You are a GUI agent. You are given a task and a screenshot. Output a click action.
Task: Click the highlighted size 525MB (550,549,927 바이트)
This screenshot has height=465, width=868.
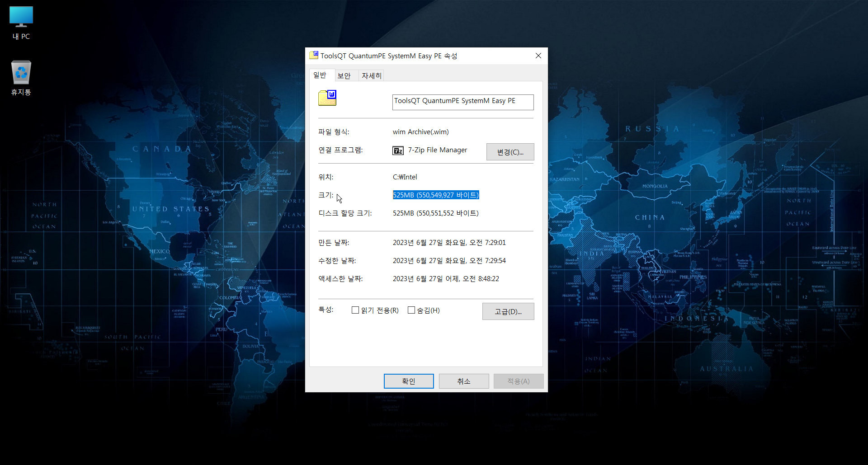pos(436,195)
